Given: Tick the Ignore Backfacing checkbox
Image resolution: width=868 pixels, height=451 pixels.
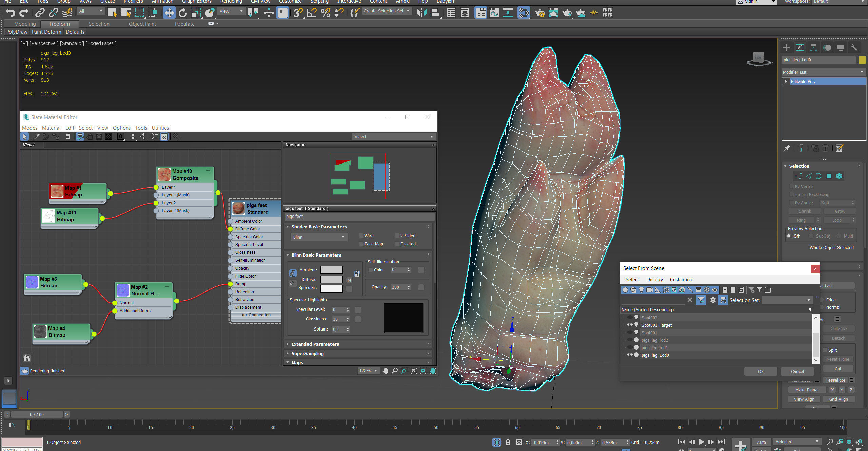Looking at the screenshot, I should 792,194.
